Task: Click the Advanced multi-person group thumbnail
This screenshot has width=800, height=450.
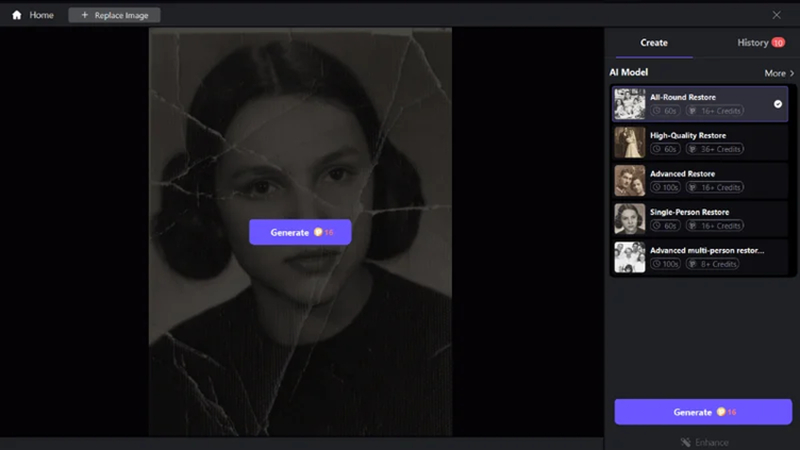Action: (x=630, y=257)
